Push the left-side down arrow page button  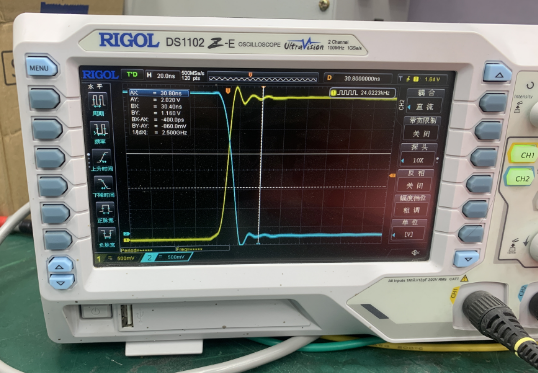click(62, 282)
